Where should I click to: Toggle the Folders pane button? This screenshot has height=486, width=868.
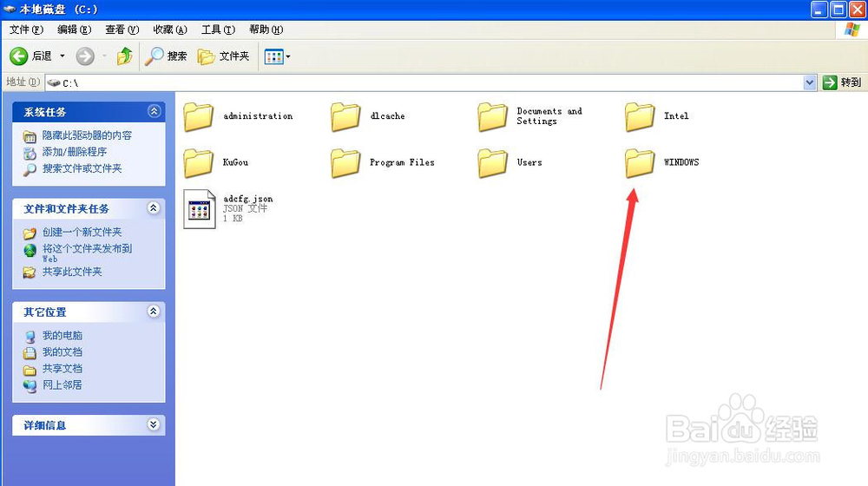pyautogui.click(x=223, y=56)
